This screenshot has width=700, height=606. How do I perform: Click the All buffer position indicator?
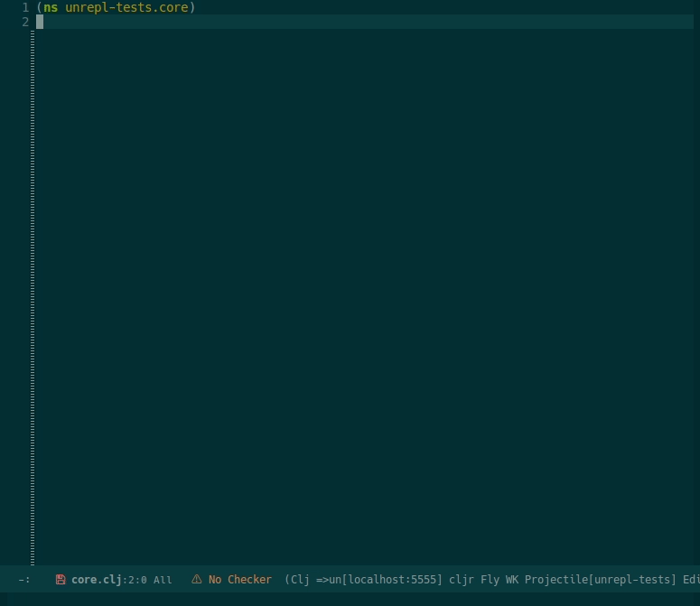pyautogui.click(x=163, y=580)
